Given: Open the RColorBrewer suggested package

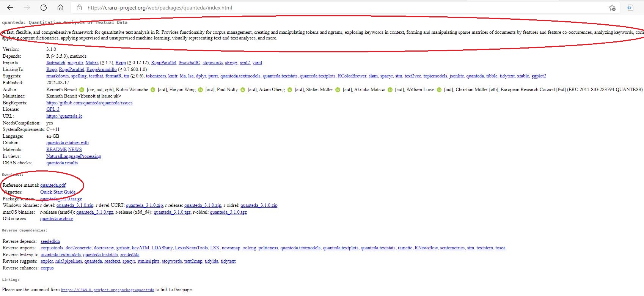Looking at the screenshot, I should point(352,76).
